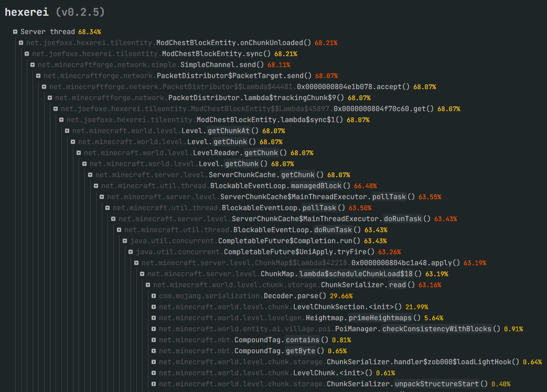The height and width of the screenshot is (392, 547).
Task: Select ModChestBlockEntity.onChunkUnloaded() method name
Action: (233, 43)
